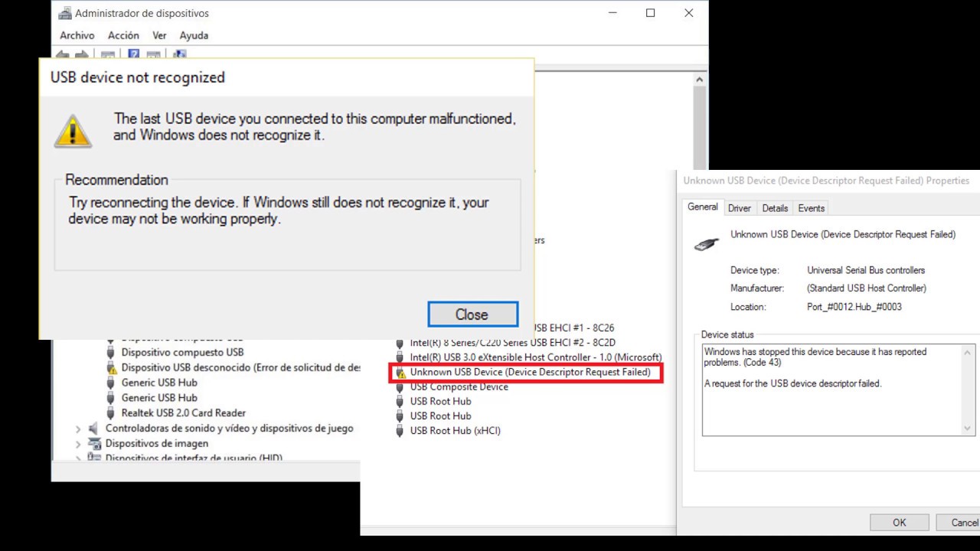Screen dimensions: 980x551
Task: Click Close in USB device not recognized dialog
Action: pyautogui.click(x=472, y=315)
